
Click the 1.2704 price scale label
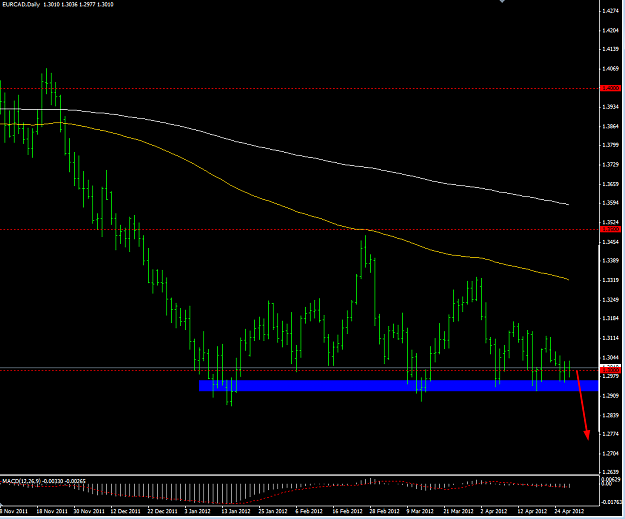pyautogui.click(x=611, y=454)
